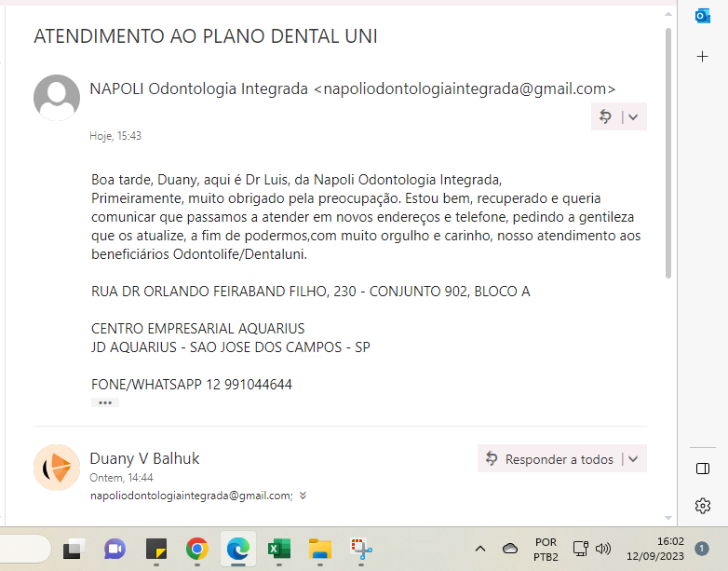
Task: Open Sticky Notes from taskbar
Action: [x=156, y=550]
